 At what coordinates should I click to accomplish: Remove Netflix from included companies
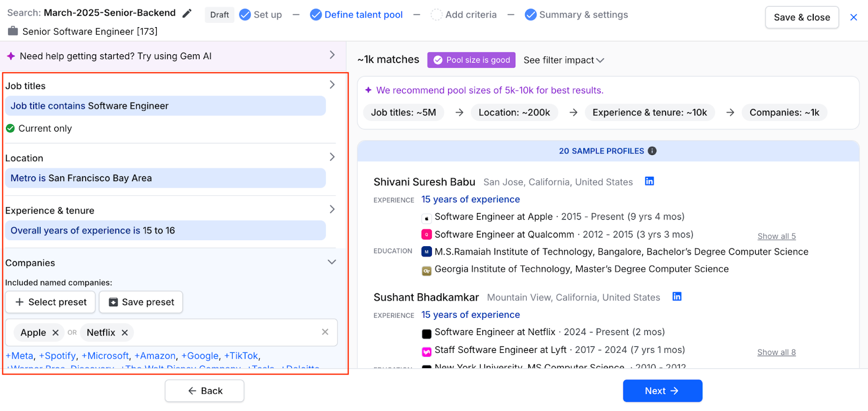click(125, 332)
